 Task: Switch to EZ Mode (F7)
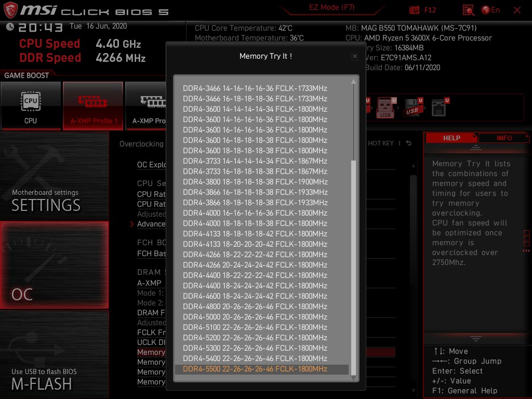(331, 7)
